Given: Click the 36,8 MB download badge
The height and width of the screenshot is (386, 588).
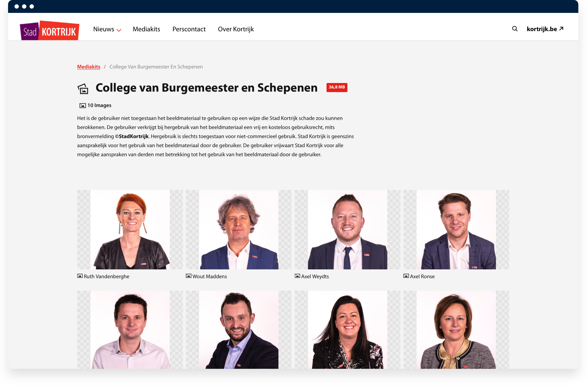Looking at the screenshot, I should (337, 87).
